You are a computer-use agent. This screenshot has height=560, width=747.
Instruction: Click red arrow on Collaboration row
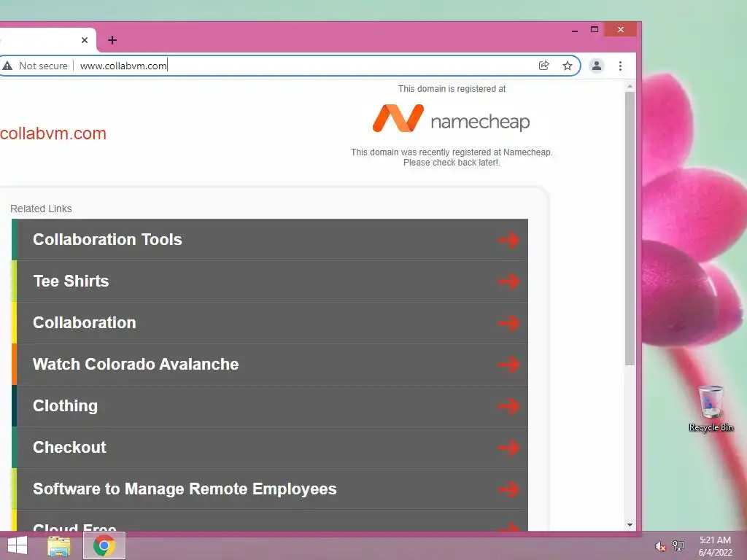(508, 323)
